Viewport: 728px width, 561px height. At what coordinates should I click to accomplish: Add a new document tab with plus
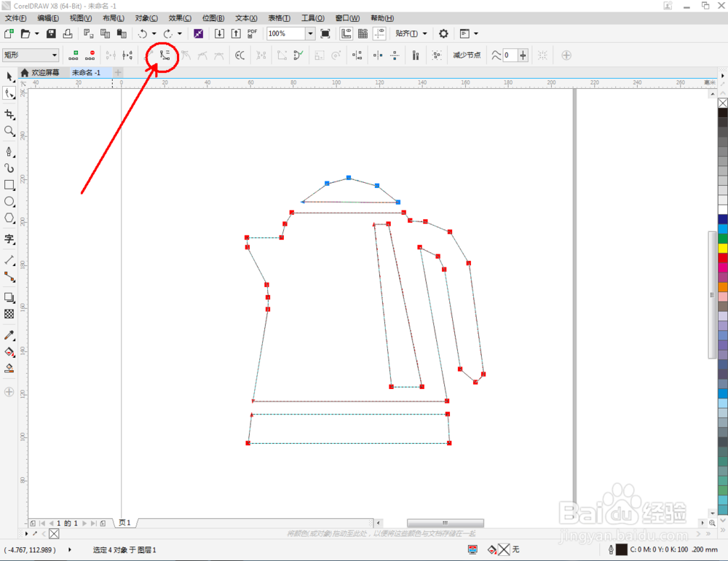(118, 73)
